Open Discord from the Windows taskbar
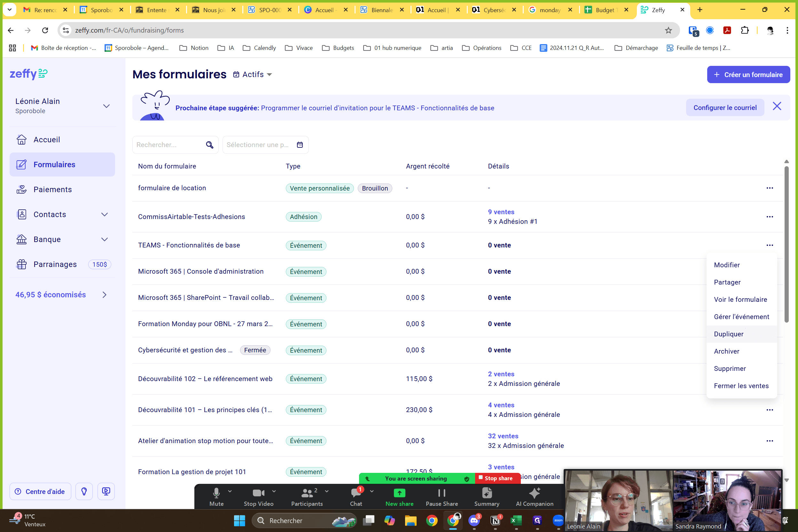Screen dimensions: 798x532 click(474, 520)
